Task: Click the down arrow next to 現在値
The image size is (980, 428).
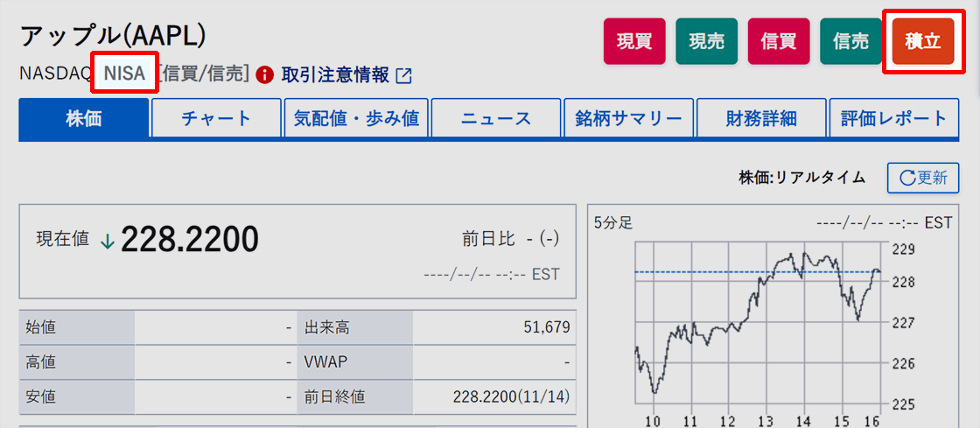Action: click(x=108, y=242)
